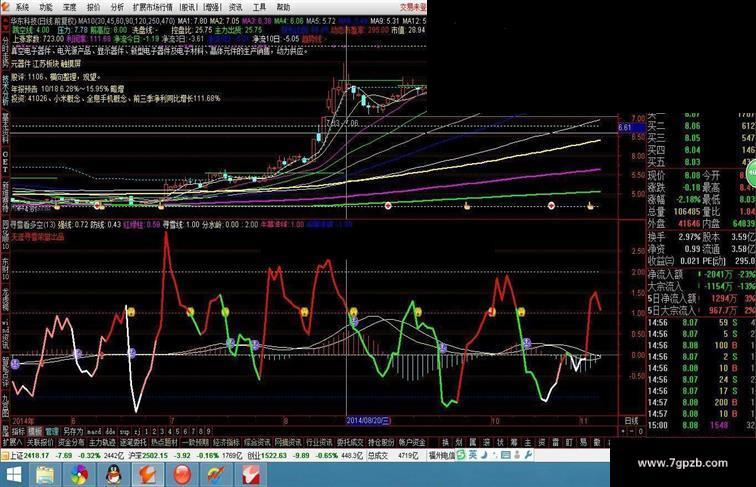Open the red ball app in taskbar
This screenshot has height=487, width=756.
pos(182,475)
